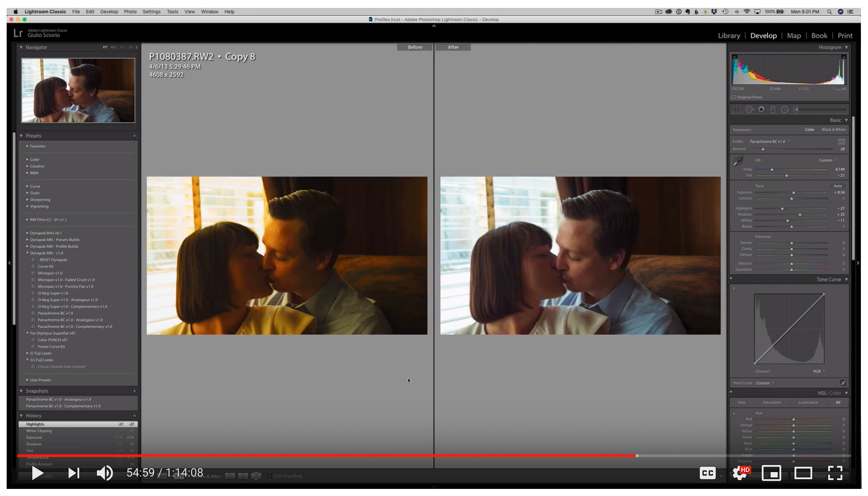Open macOS Spotlight search

tap(829, 12)
